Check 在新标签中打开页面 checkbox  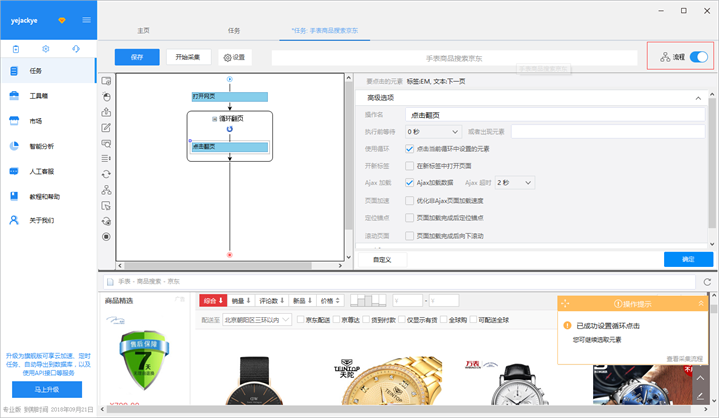point(409,166)
